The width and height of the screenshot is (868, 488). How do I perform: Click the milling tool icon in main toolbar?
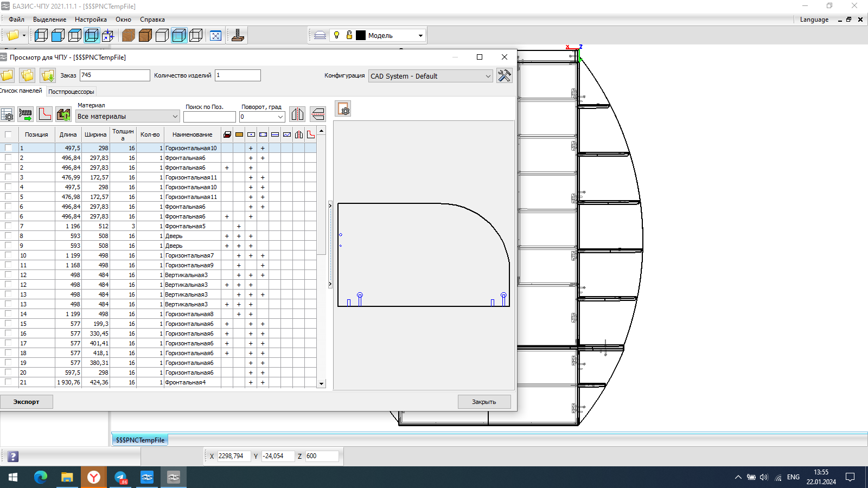click(238, 36)
